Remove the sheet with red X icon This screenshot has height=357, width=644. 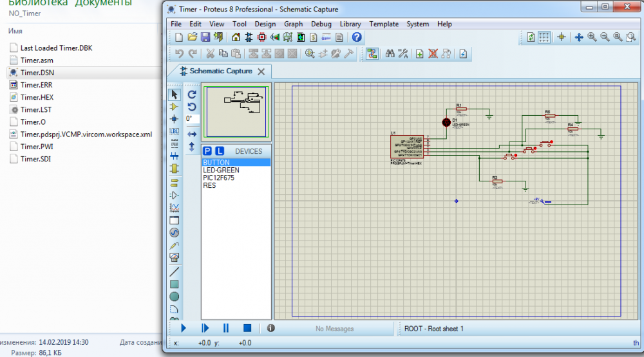pyautogui.click(x=433, y=54)
